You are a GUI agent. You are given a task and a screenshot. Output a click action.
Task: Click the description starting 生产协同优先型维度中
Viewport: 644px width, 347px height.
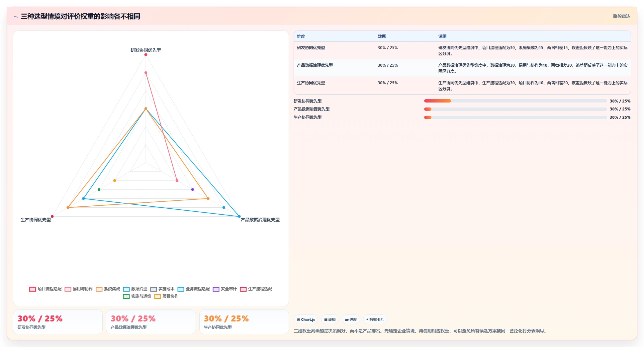click(533, 86)
